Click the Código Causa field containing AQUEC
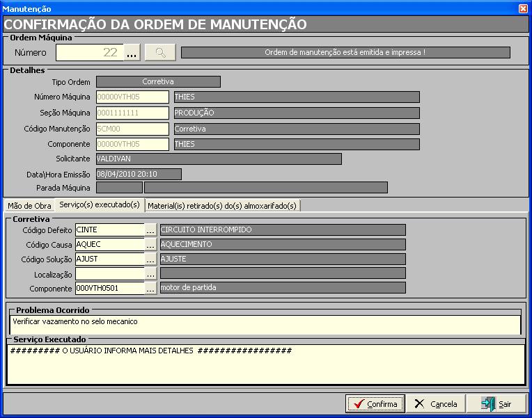 109,244
